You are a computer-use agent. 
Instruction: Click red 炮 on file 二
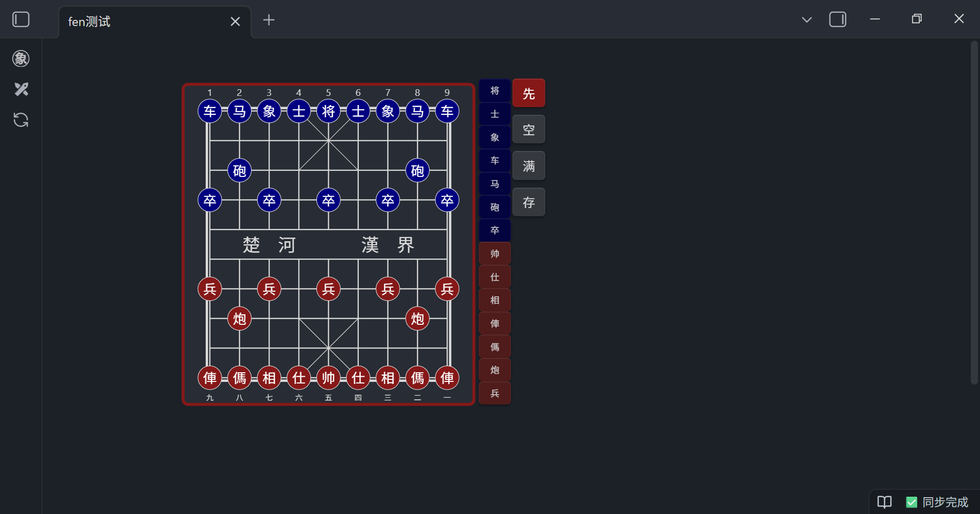[418, 319]
